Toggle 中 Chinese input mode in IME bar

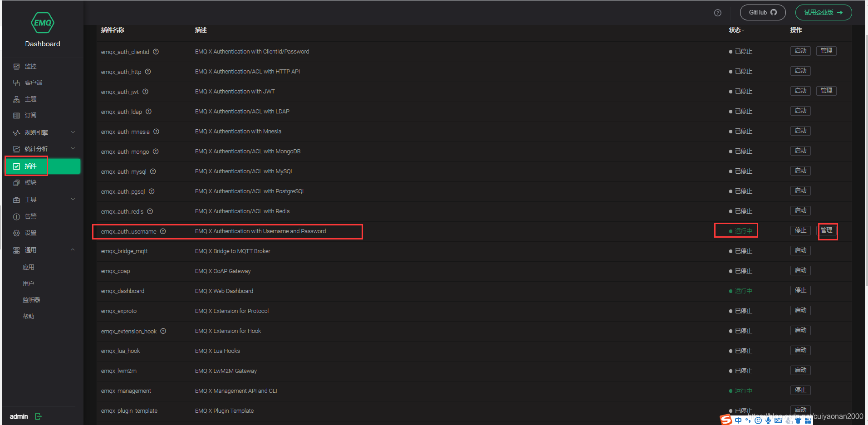pos(738,420)
